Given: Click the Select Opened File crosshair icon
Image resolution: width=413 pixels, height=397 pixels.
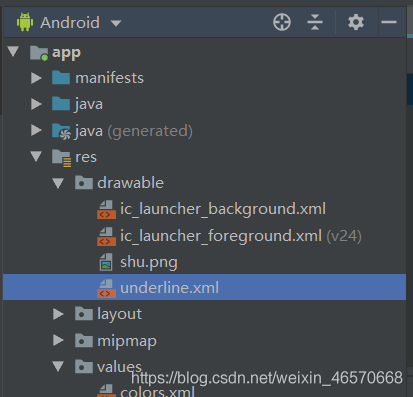Looking at the screenshot, I should [282, 22].
